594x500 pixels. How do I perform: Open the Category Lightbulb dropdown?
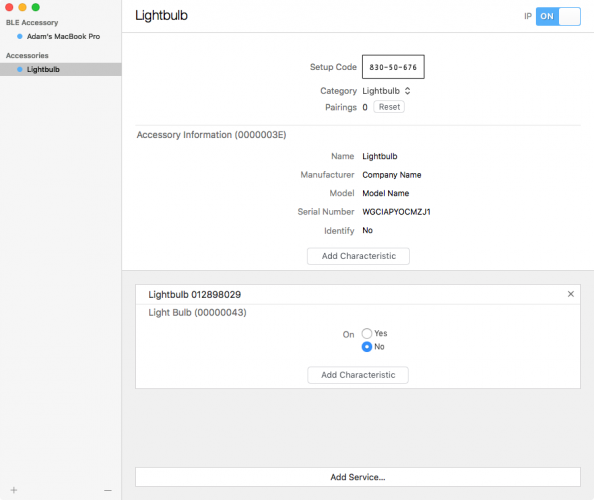(386, 91)
